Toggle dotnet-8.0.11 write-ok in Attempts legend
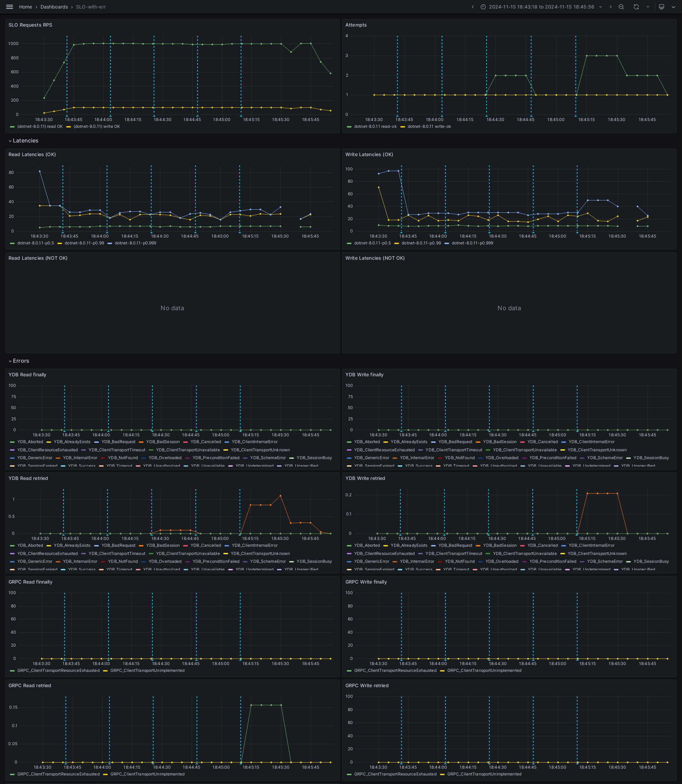This screenshot has width=682, height=784. click(x=429, y=127)
